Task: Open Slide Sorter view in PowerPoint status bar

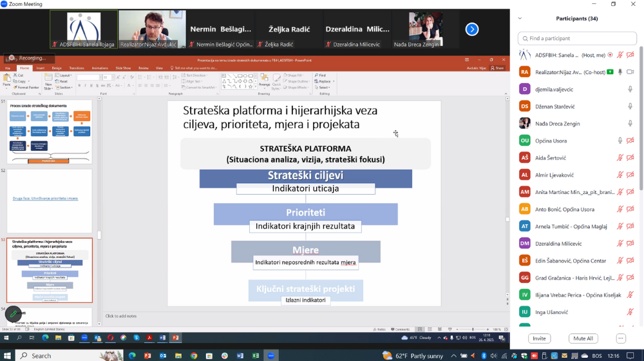Action: coord(430,329)
